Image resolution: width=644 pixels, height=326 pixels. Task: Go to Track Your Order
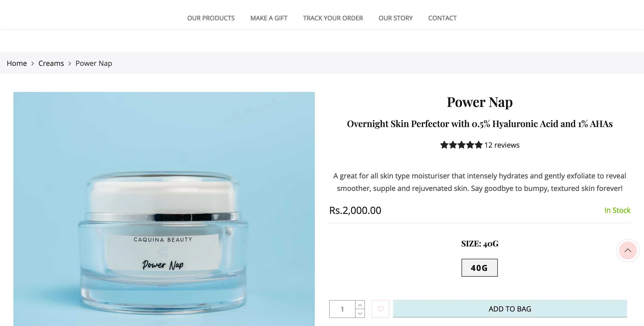click(333, 18)
